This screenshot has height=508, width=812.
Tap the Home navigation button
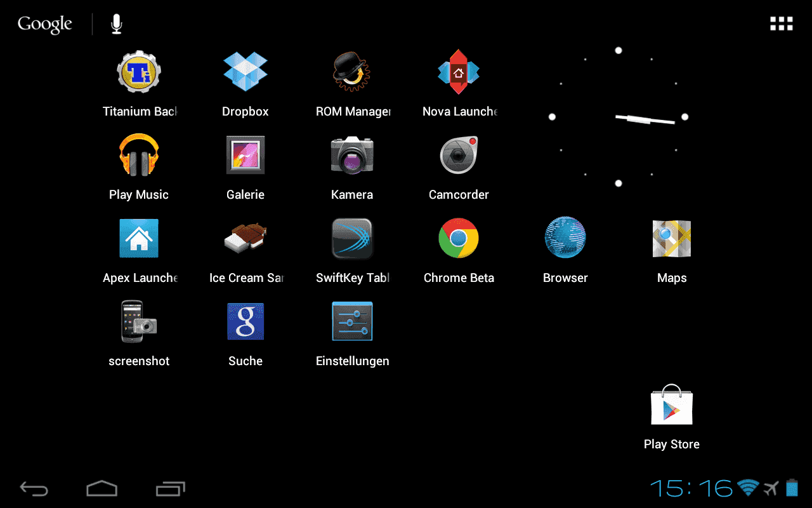coord(101,488)
